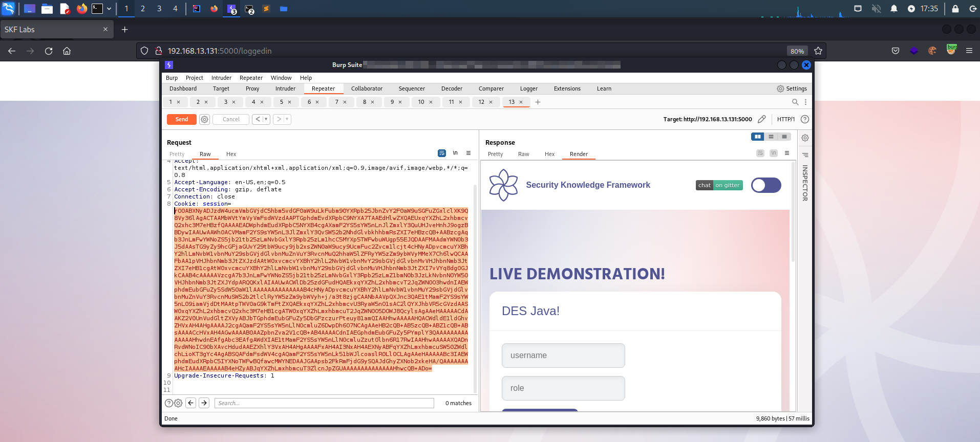
Task: Cancel the request
Action: tap(231, 119)
